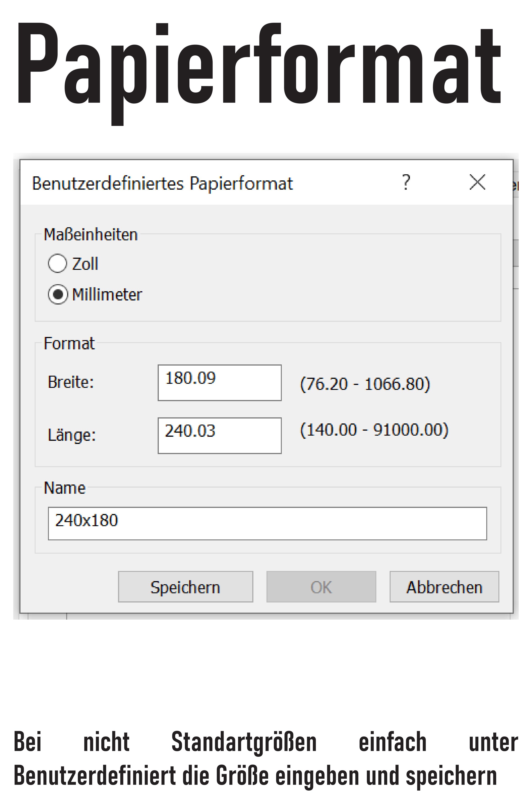Select the Zoll radio button

(x=57, y=263)
